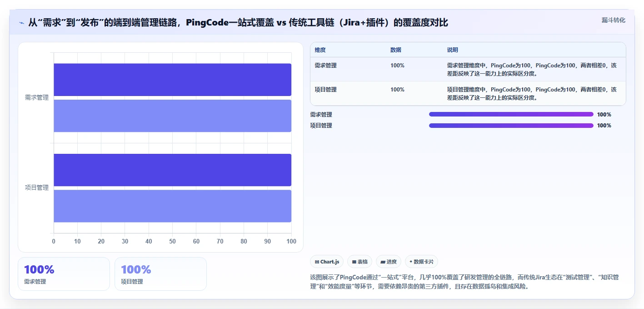Viewport: 644px width, 309px height.
Task: Click the 需求管理 label left of the progress bar
Action: (321, 115)
